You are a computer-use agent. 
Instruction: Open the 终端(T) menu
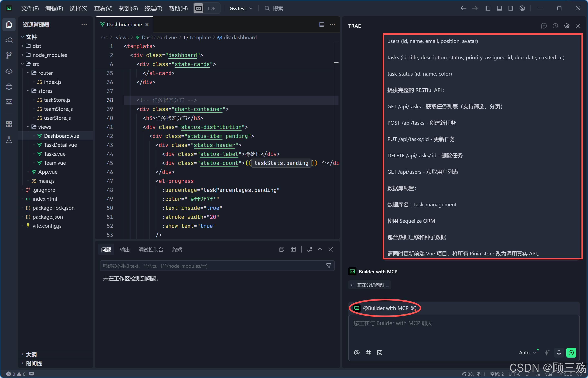153,8
